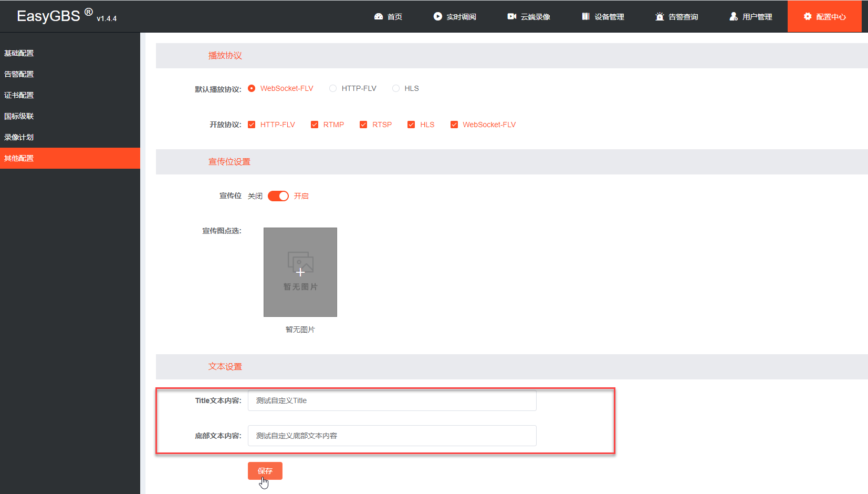Select HTTP-FLV default protocol radio
868x494 pixels.
pos(333,88)
